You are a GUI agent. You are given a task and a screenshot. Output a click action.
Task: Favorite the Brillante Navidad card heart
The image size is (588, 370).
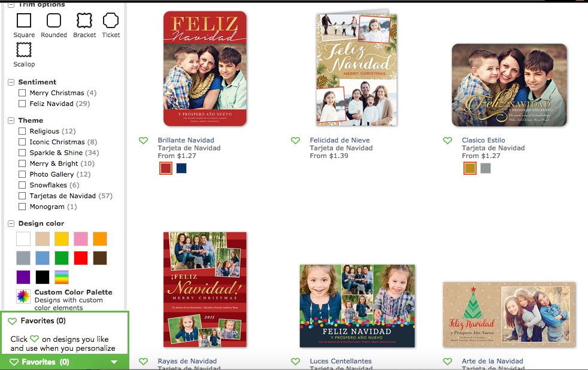click(x=143, y=141)
